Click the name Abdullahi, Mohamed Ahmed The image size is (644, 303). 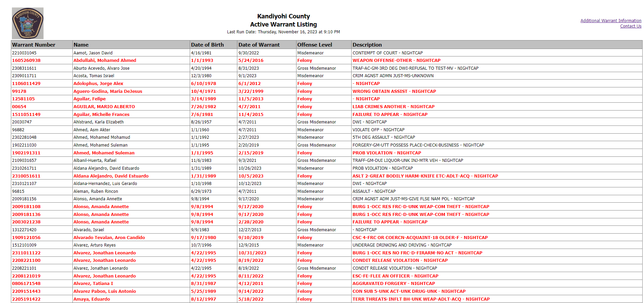pos(105,61)
